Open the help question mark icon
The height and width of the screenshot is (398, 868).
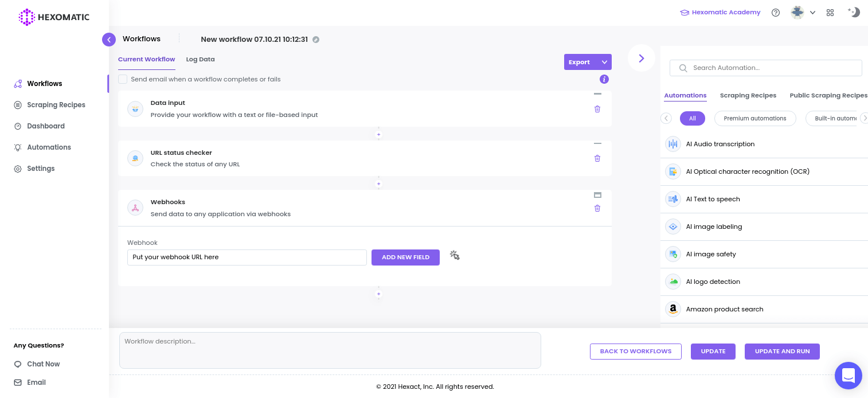[x=776, y=13]
